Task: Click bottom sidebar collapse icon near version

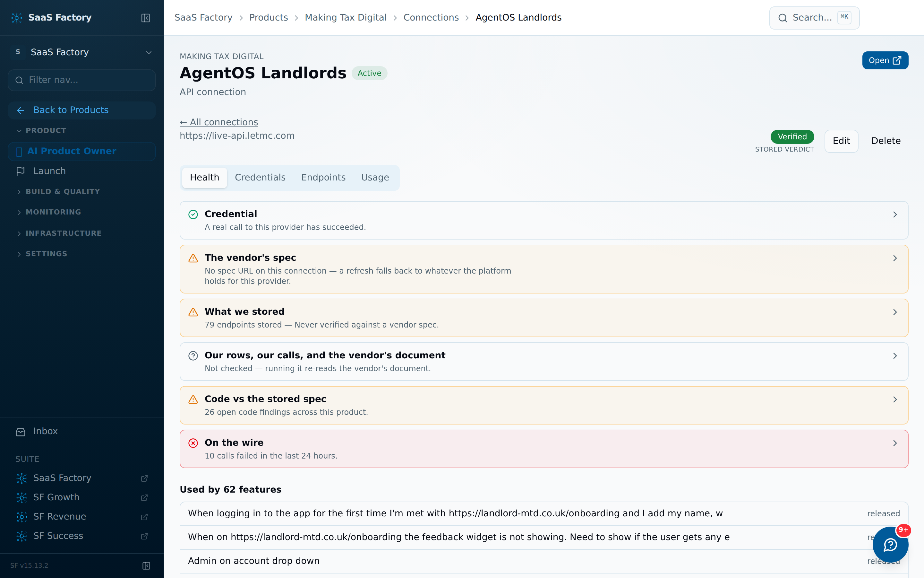Action: 146,565
